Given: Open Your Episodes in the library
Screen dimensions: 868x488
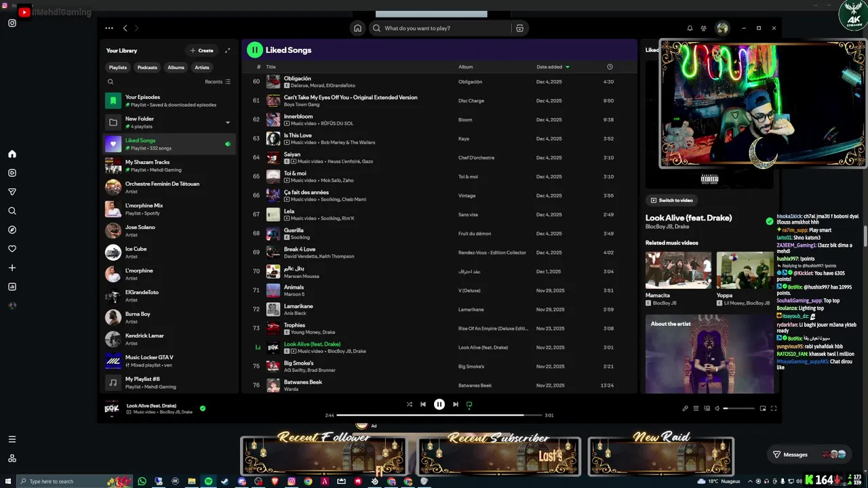Looking at the screenshot, I should (170, 100).
